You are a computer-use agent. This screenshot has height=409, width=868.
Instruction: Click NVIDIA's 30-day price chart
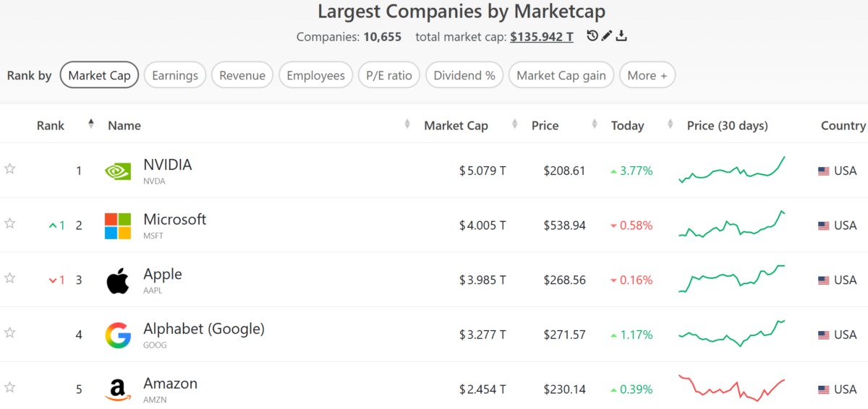click(x=732, y=171)
